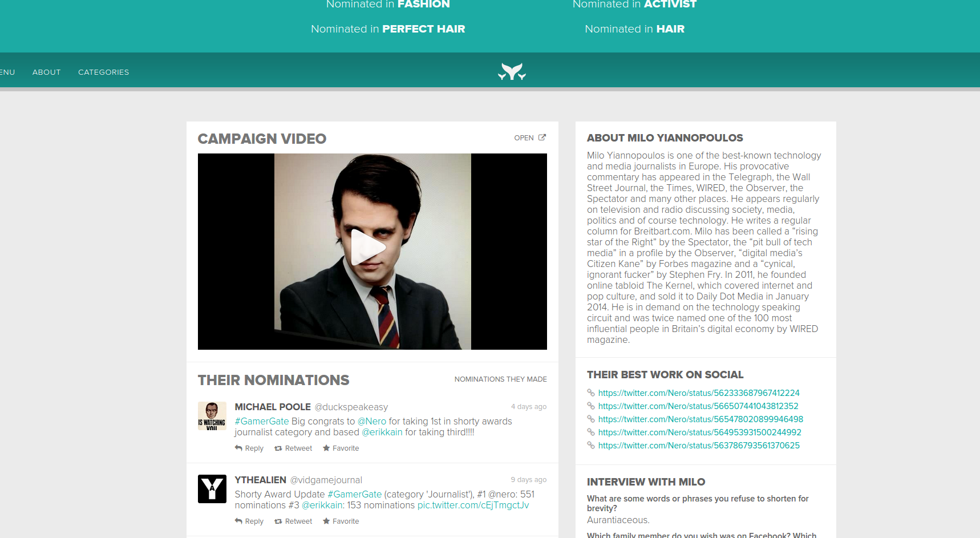
Task: Click the answer text 'Aurantiaceous.'
Action: 618,520
